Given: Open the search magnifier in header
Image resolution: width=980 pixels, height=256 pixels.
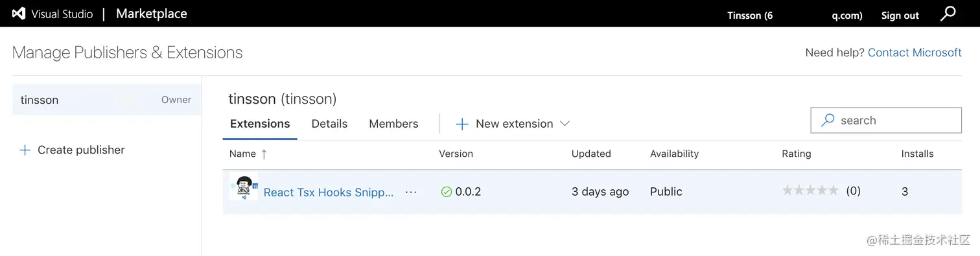Looking at the screenshot, I should coord(948,14).
